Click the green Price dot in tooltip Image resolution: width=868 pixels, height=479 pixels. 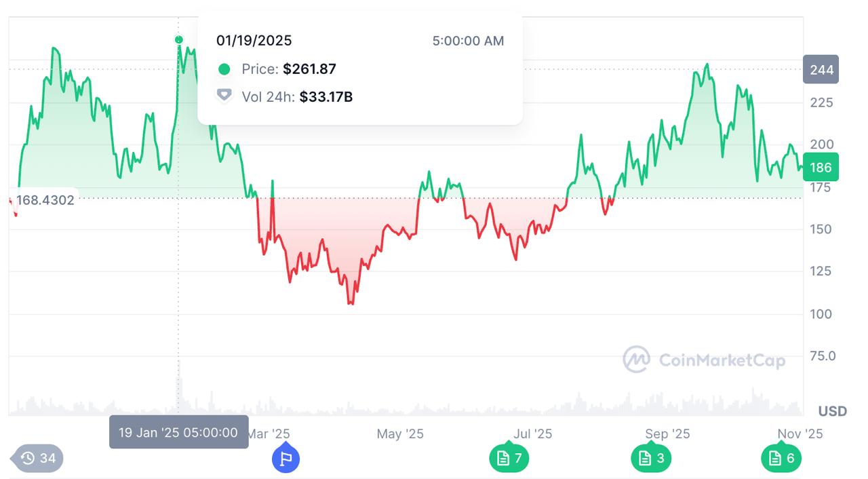point(224,69)
